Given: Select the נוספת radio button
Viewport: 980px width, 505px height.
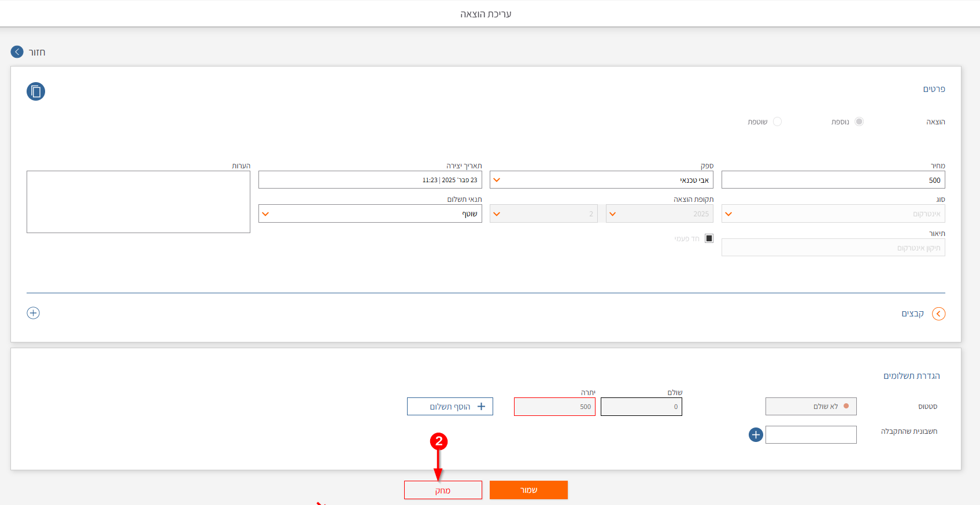Looking at the screenshot, I should [x=859, y=121].
